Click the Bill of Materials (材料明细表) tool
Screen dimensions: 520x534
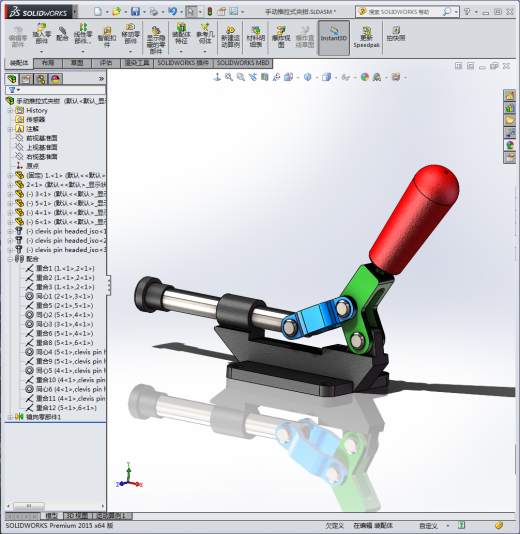coord(256,37)
